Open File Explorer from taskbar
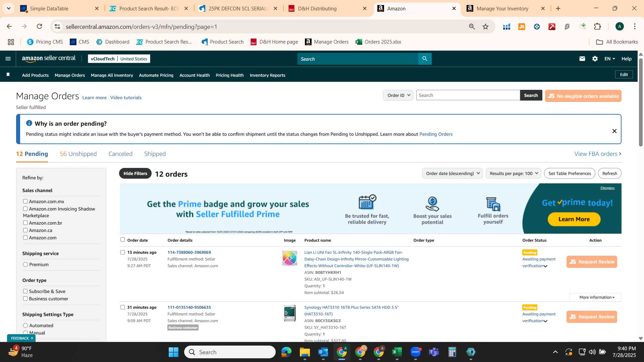 (305, 352)
